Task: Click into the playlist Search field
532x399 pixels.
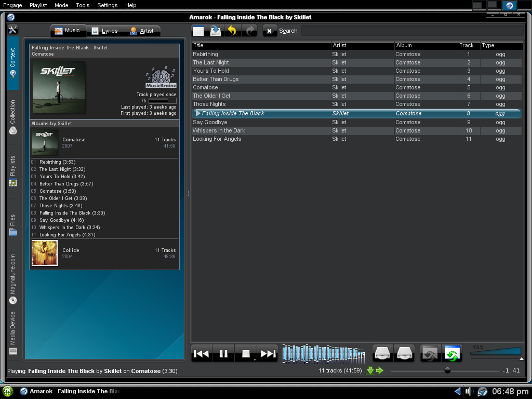Action: click(412, 31)
